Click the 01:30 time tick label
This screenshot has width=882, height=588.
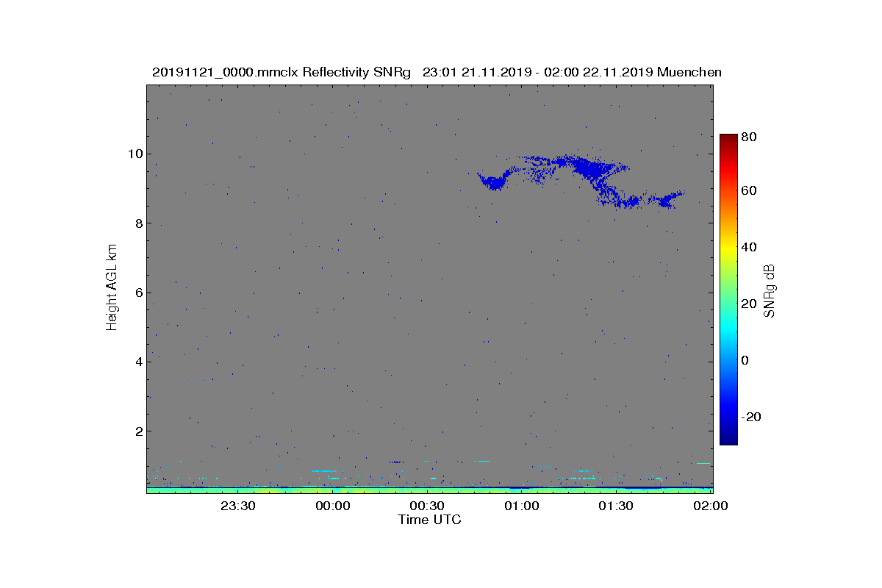pos(616,506)
